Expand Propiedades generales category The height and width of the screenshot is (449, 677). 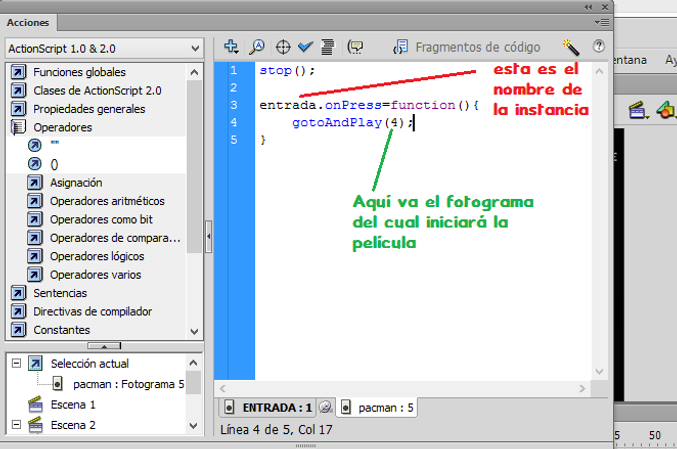click(78, 109)
